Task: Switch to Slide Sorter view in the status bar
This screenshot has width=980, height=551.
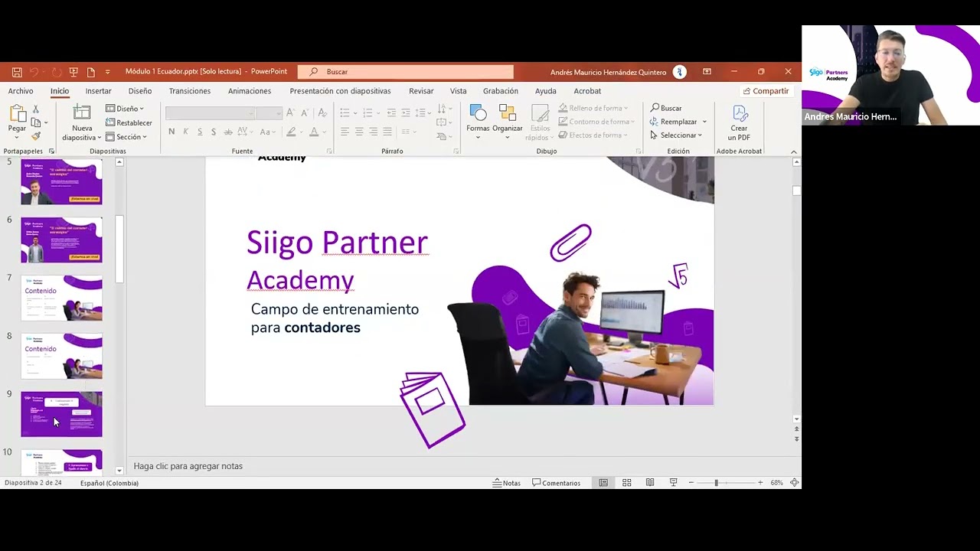Action: (x=626, y=483)
